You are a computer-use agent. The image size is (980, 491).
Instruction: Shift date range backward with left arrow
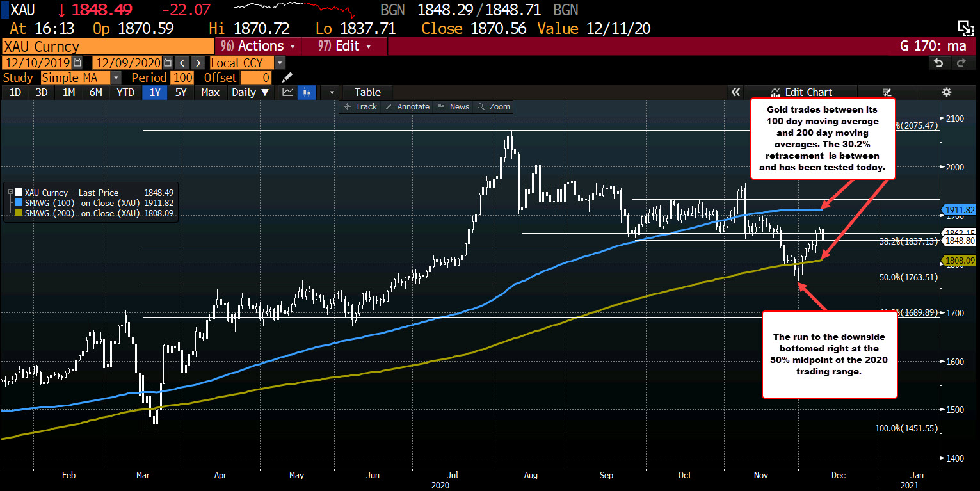(x=182, y=63)
